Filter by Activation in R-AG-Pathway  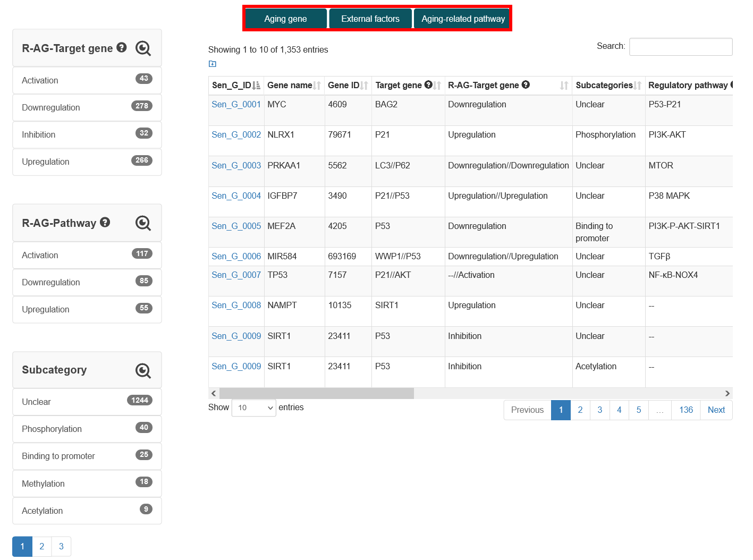[87, 255]
